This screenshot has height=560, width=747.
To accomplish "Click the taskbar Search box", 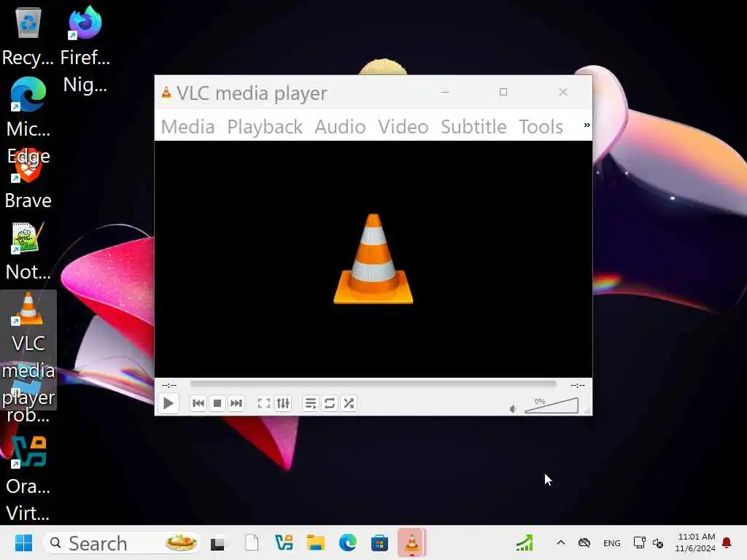I will pos(121,542).
